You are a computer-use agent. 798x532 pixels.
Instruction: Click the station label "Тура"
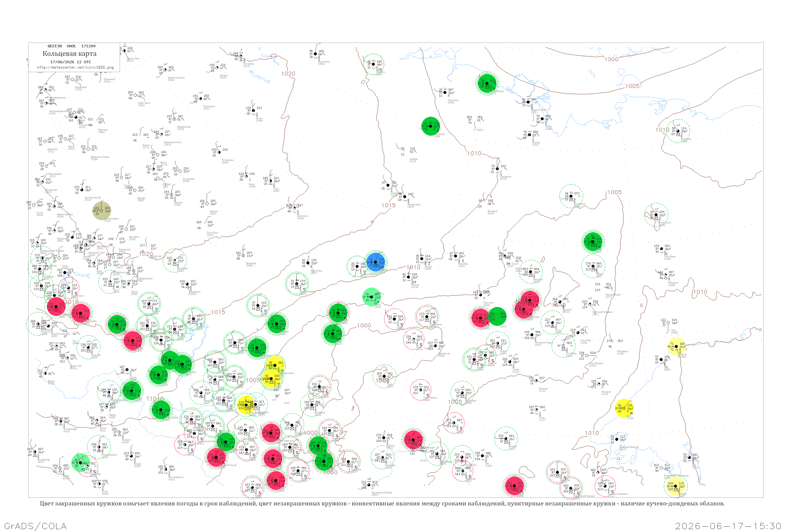tap(276, 189)
